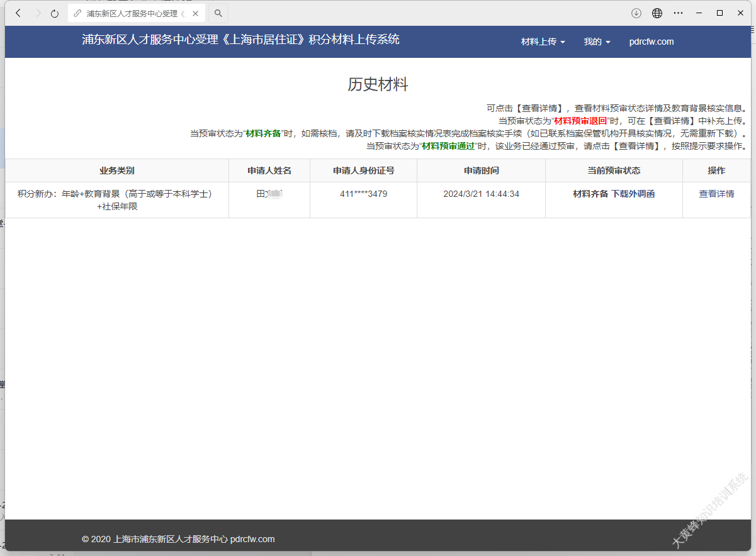The image size is (756, 556).
Task: Click the 申请时间 cell 2024/3/21 14:44:34
Action: point(481,194)
